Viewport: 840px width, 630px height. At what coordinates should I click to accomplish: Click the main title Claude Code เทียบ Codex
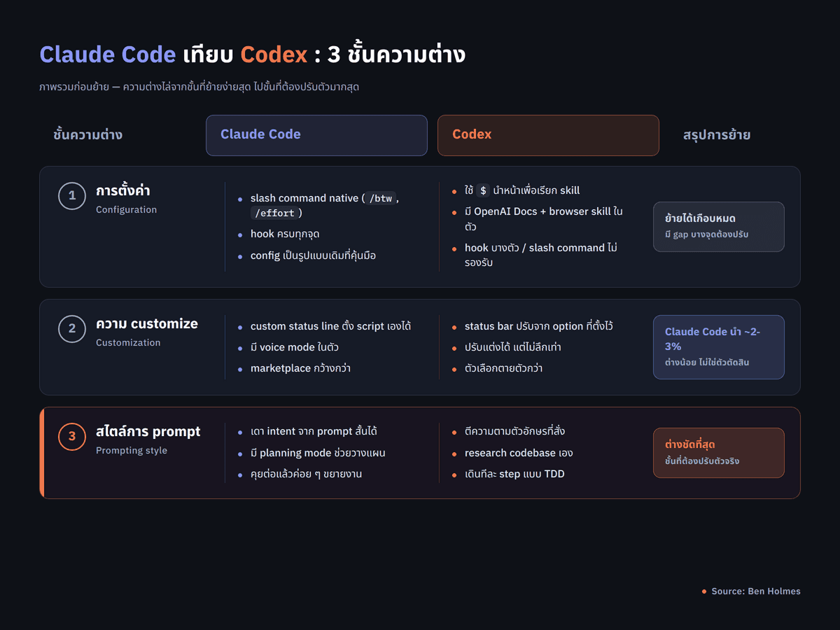(x=252, y=55)
